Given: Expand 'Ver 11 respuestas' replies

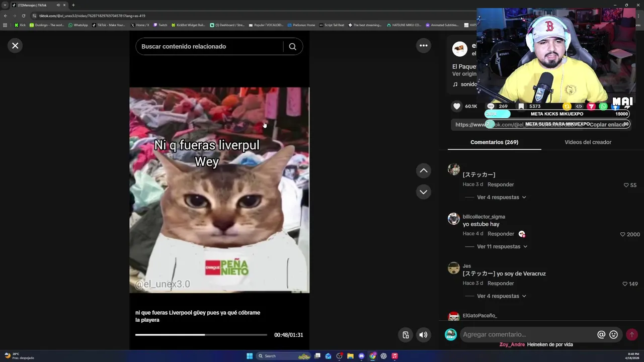Looking at the screenshot, I should point(502,247).
